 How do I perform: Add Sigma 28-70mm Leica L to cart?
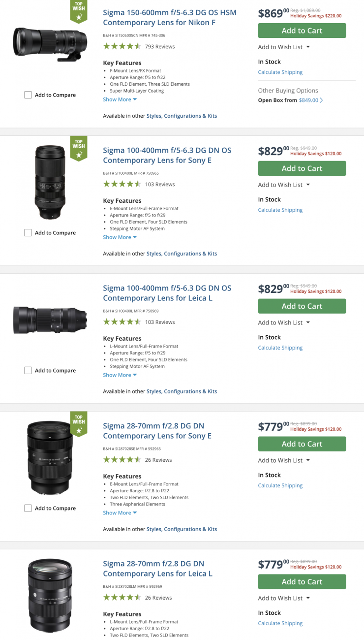[302, 582]
